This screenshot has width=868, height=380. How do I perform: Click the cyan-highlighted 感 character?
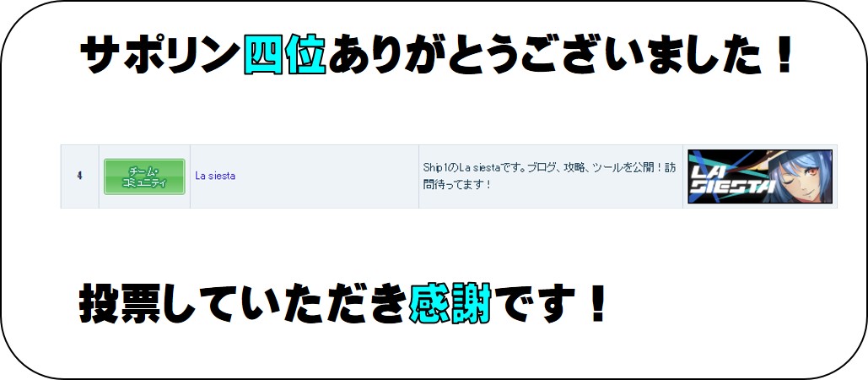coord(430,303)
